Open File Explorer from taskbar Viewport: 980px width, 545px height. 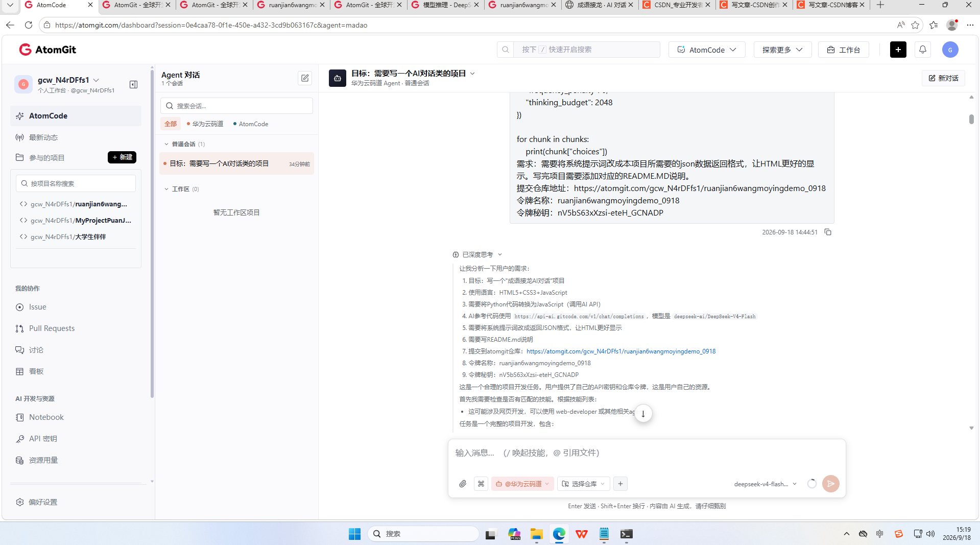point(536,534)
